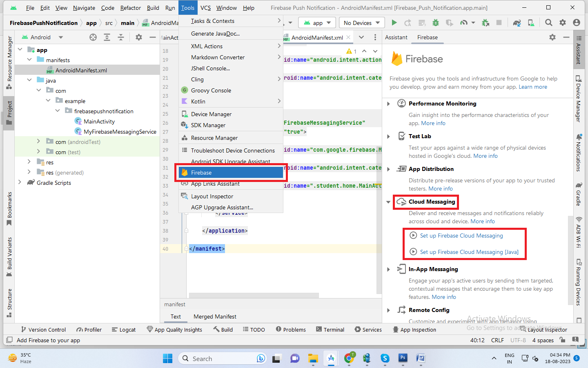The width and height of the screenshot is (588, 368).
Task: Click the Run with Coverage icon
Action: coord(450,23)
